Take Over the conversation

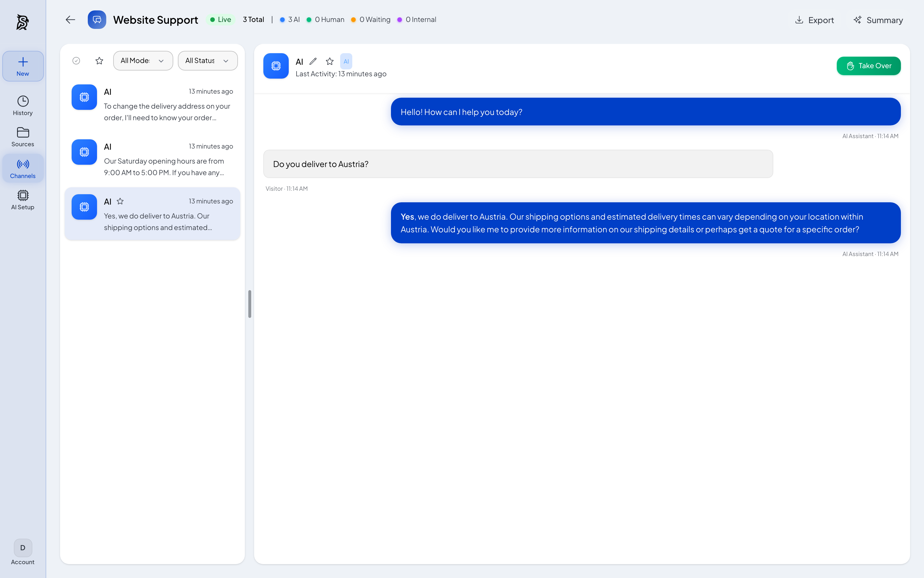pyautogui.click(x=869, y=66)
